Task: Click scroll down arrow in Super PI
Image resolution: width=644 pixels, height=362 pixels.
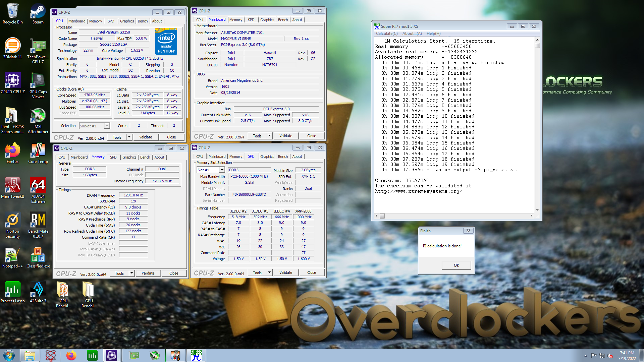Action: click(x=537, y=210)
